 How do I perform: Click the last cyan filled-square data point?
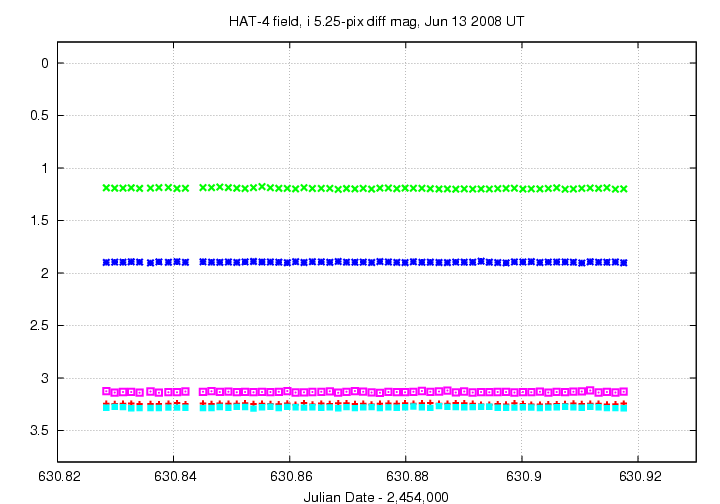pos(624,408)
